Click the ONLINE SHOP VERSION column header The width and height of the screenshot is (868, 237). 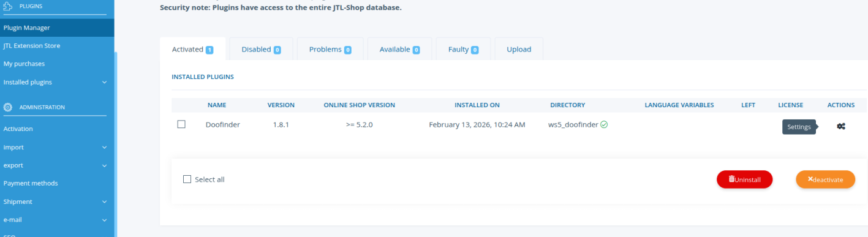pyautogui.click(x=360, y=105)
